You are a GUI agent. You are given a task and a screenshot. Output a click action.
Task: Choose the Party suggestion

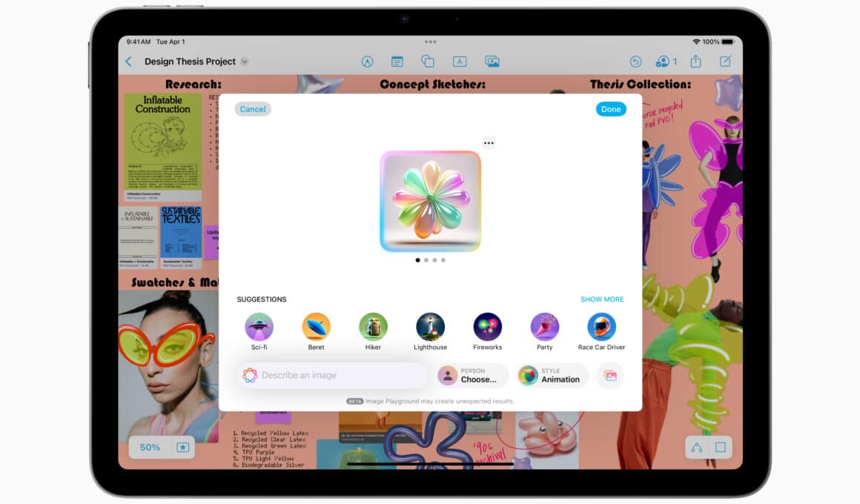[x=545, y=331]
